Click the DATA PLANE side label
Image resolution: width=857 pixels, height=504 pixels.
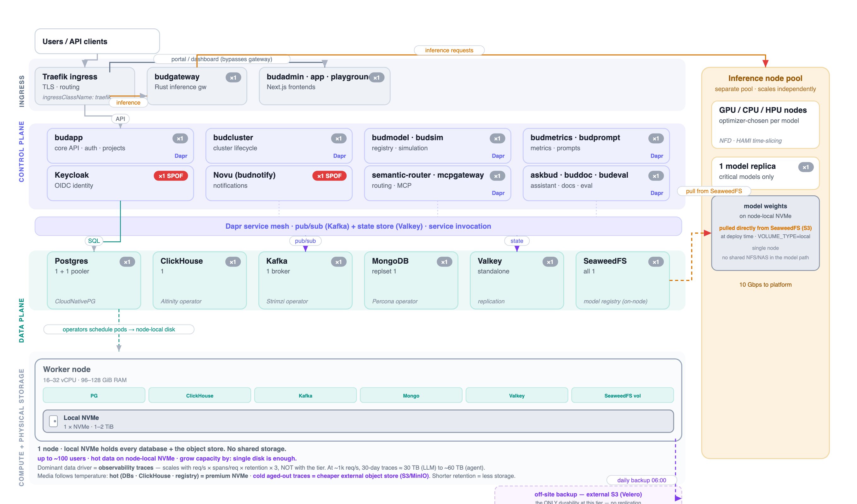[22, 320]
